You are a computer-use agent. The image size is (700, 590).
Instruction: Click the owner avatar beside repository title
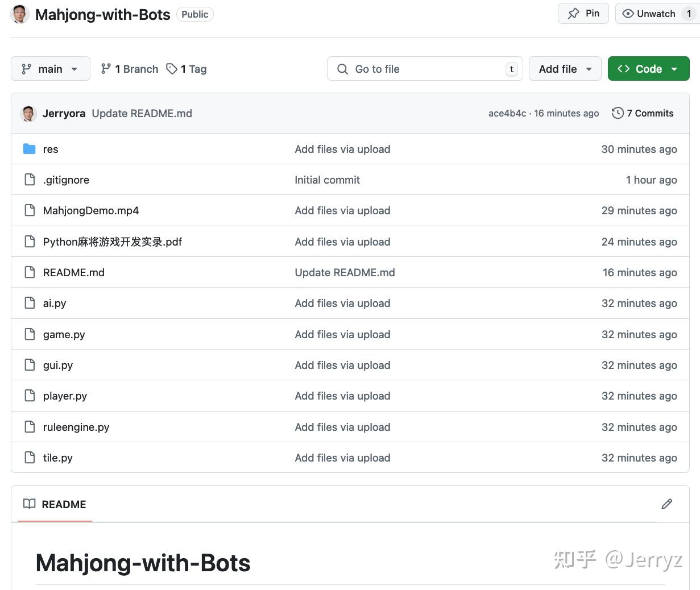pos(20,14)
